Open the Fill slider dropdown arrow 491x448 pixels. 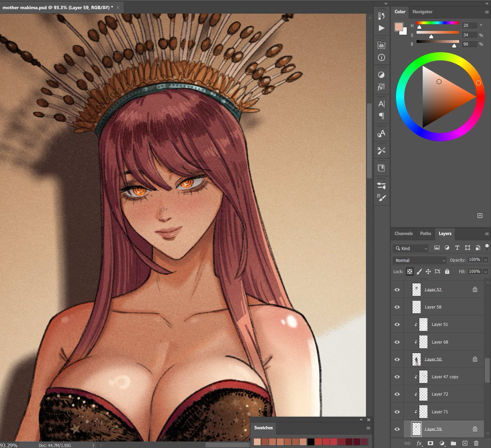pyautogui.click(x=486, y=272)
